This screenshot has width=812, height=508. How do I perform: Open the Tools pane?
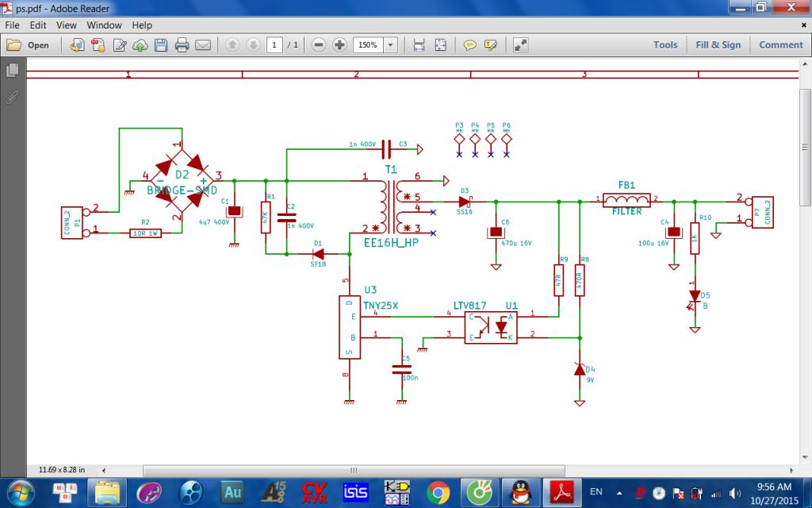click(665, 45)
